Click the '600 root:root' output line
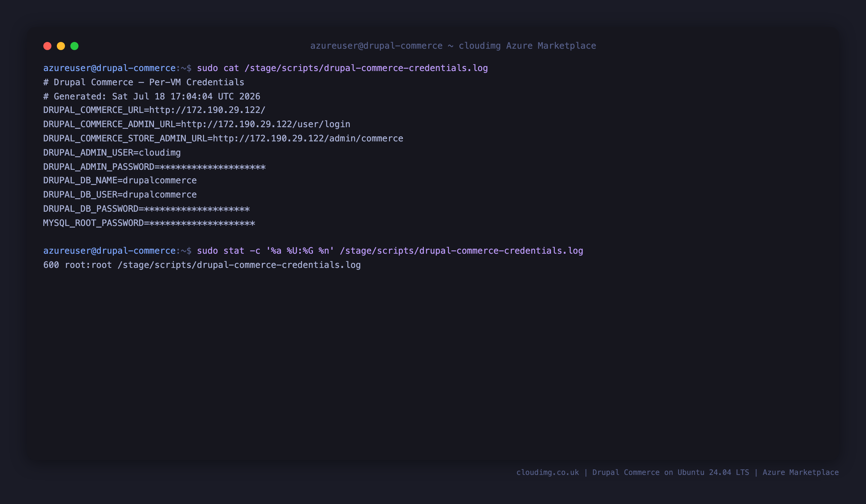Viewport: 866px width, 504px height. (x=202, y=265)
